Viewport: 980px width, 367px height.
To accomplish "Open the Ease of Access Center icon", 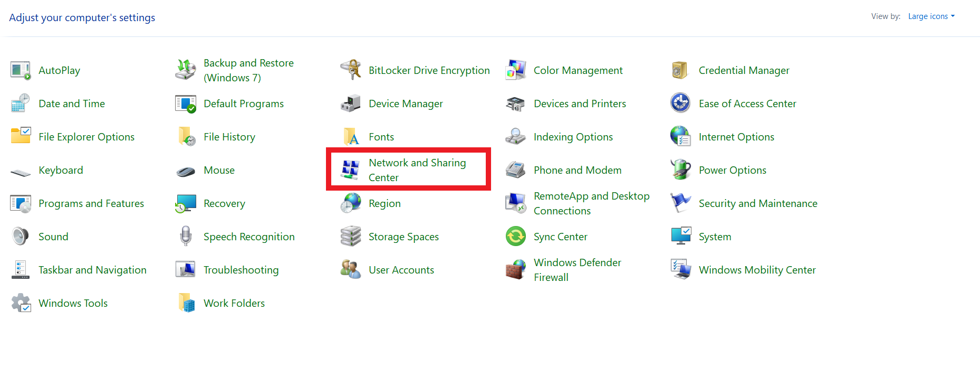I will pyautogui.click(x=680, y=103).
